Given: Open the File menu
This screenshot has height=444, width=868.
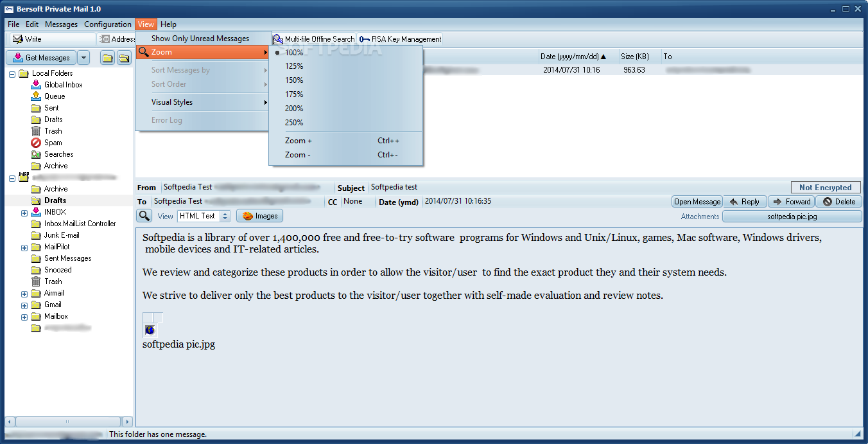Looking at the screenshot, I should click(x=13, y=24).
